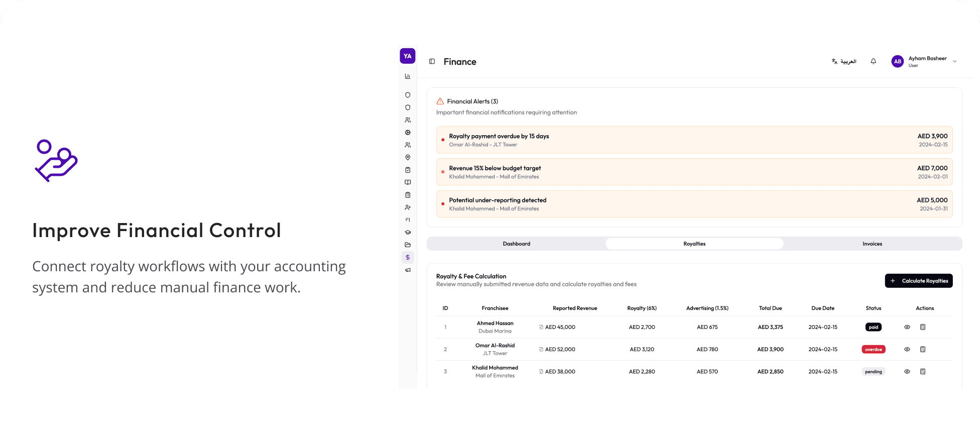Click the AED 7,000 alert amount

pyautogui.click(x=932, y=168)
